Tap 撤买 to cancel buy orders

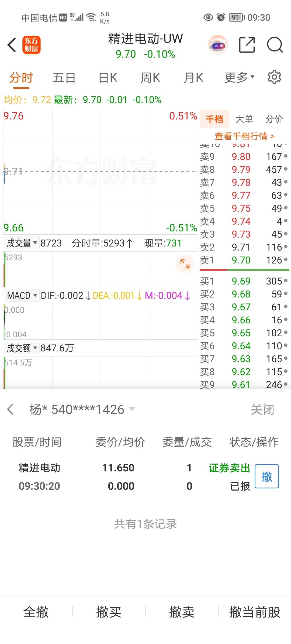coord(109,612)
